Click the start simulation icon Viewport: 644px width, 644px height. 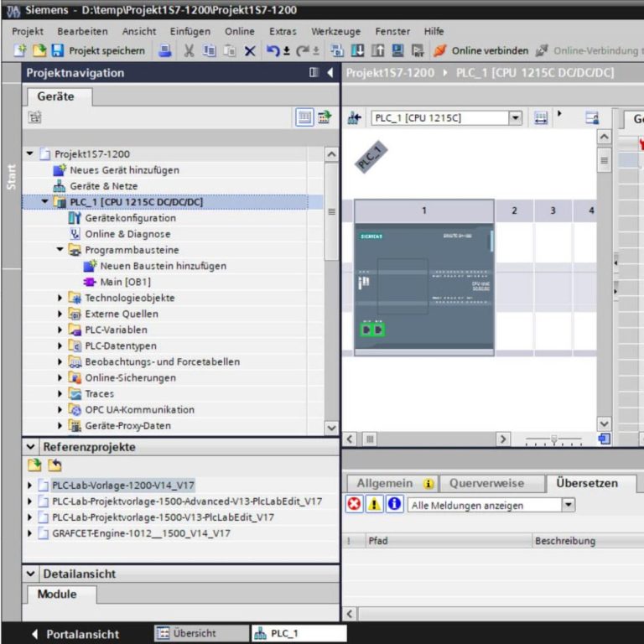(x=397, y=50)
